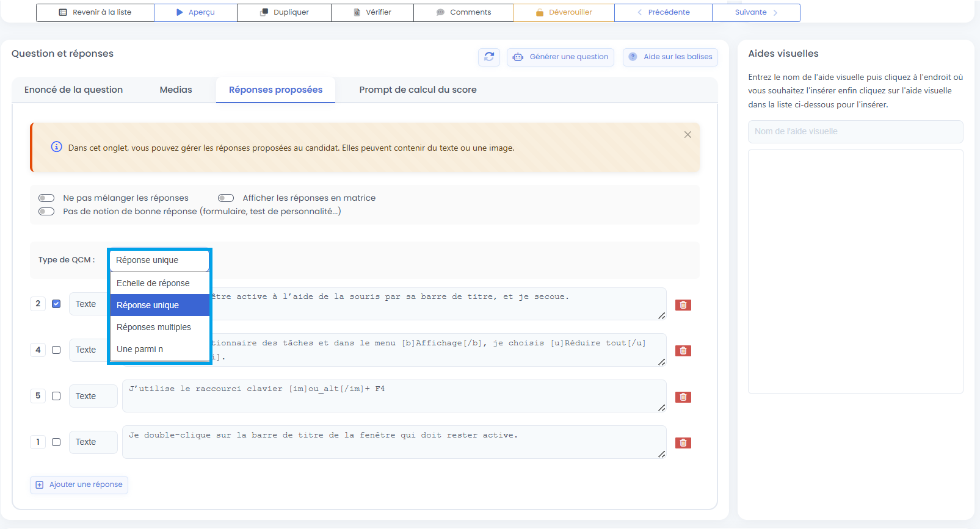Click the right chevron in Suivante
The image size is (980, 529).
[775, 12]
